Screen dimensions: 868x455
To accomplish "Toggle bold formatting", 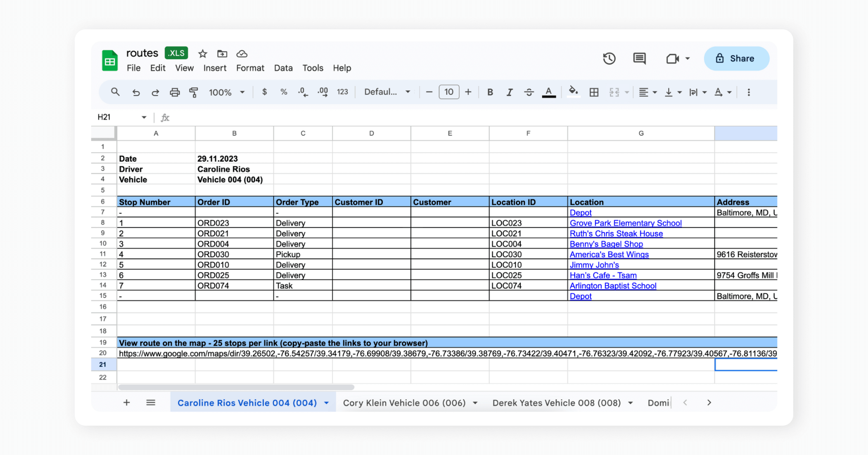I will [490, 92].
